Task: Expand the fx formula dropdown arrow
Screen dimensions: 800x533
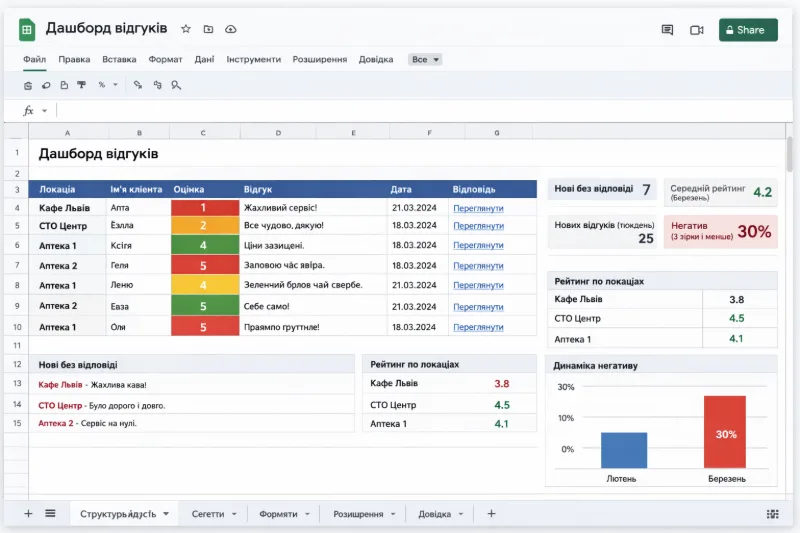Action: coord(44,110)
